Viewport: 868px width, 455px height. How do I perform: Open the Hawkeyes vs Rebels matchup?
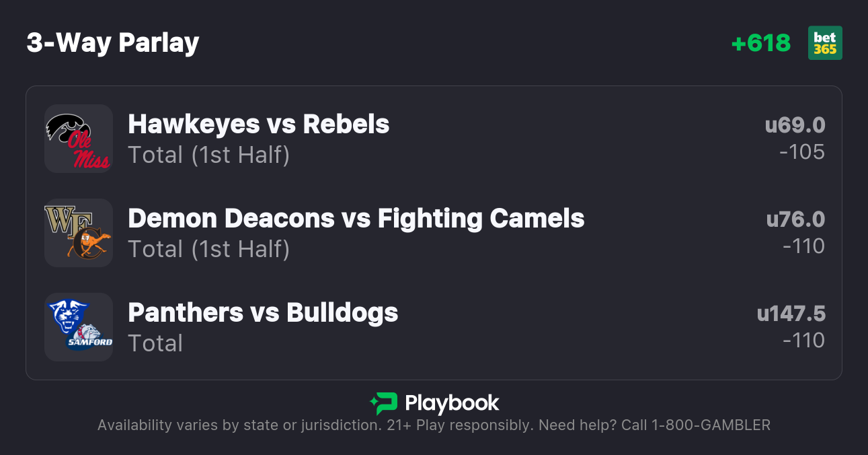tap(258, 124)
